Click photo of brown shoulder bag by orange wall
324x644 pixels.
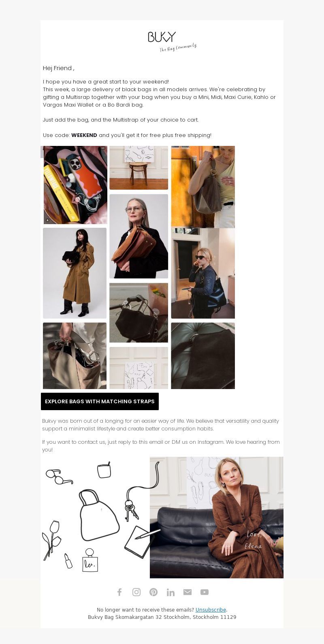click(203, 187)
